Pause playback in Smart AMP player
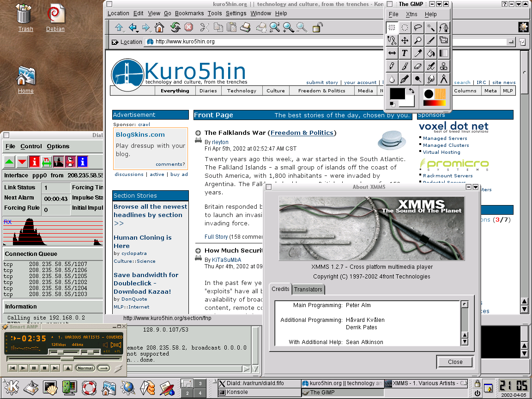 tap(34, 368)
